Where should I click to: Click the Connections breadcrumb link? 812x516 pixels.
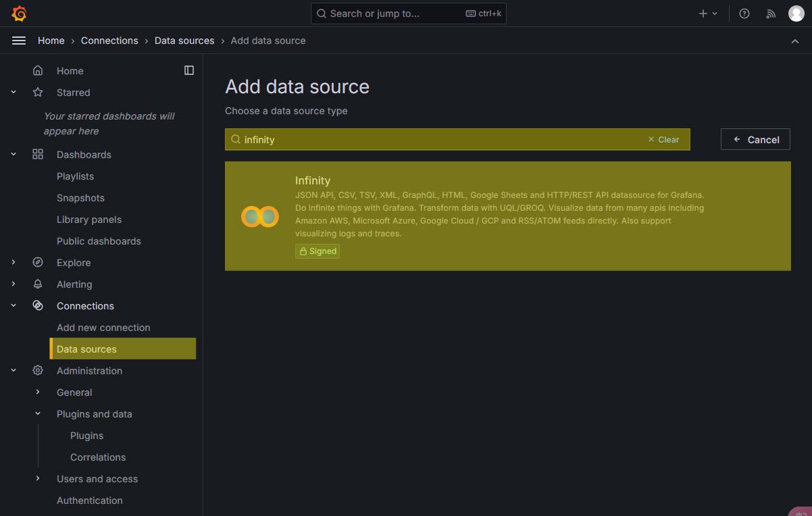tap(109, 41)
